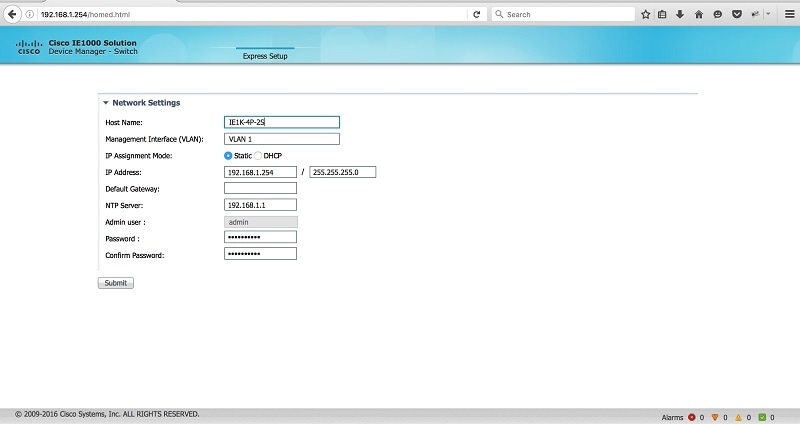Select Static IP assignment mode
The image size is (800, 424).
pos(228,156)
